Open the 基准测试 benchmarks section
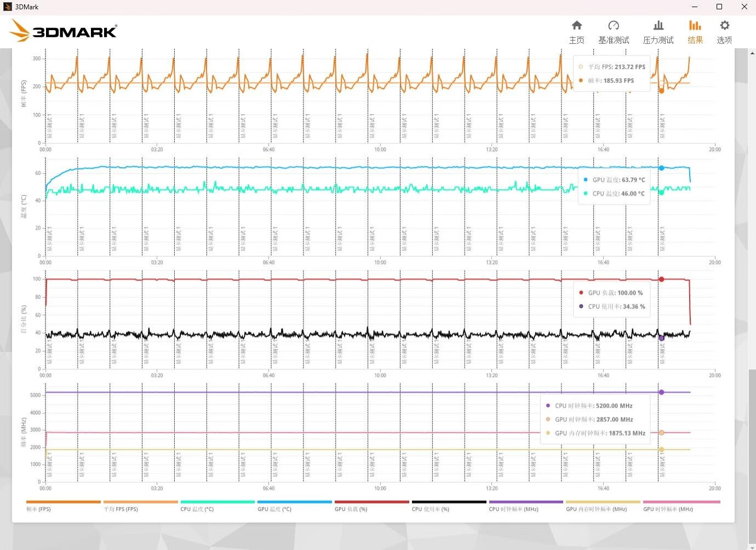The width and height of the screenshot is (756, 550). (x=614, y=32)
